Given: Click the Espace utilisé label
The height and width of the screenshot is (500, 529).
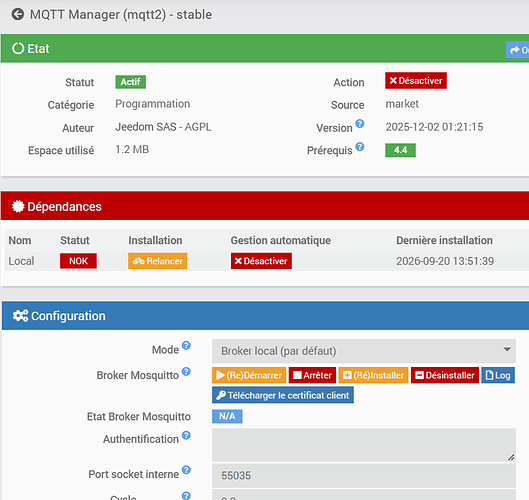Looking at the screenshot, I should pyautogui.click(x=61, y=150).
